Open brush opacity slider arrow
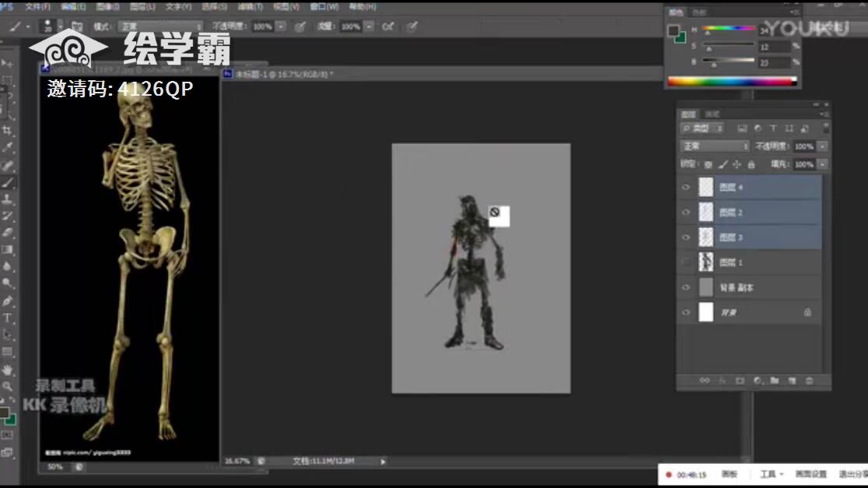 (x=282, y=26)
